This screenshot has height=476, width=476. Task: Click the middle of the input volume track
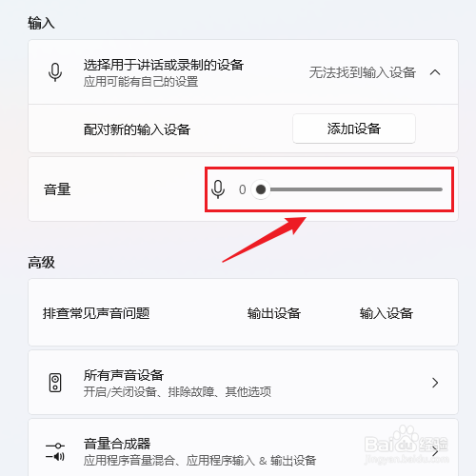tap(351, 189)
